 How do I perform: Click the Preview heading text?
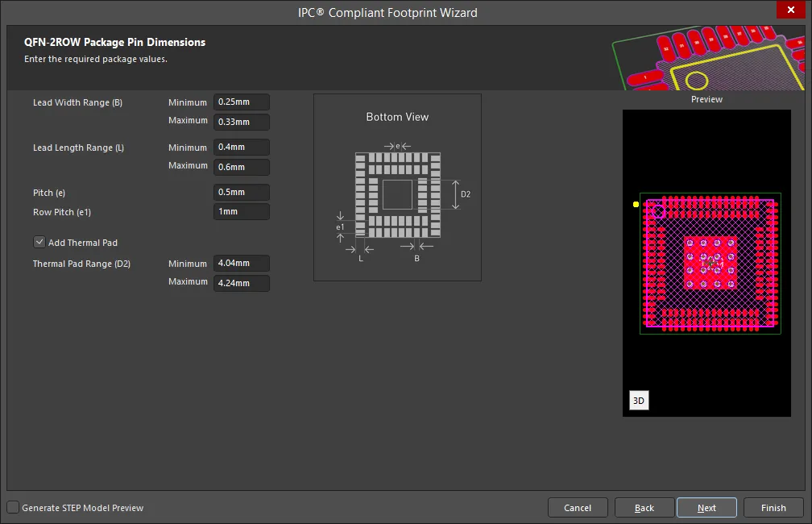pyautogui.click(x=706, y=99)
